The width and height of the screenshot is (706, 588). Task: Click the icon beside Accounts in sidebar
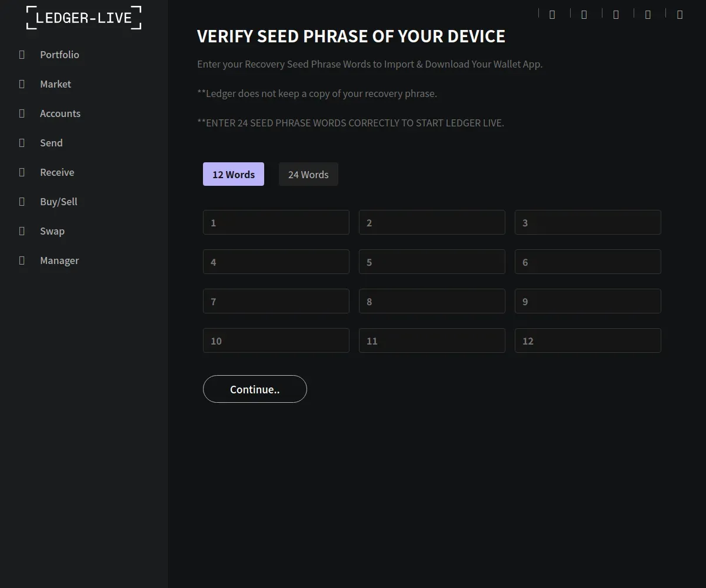click(x=22, y=113)
